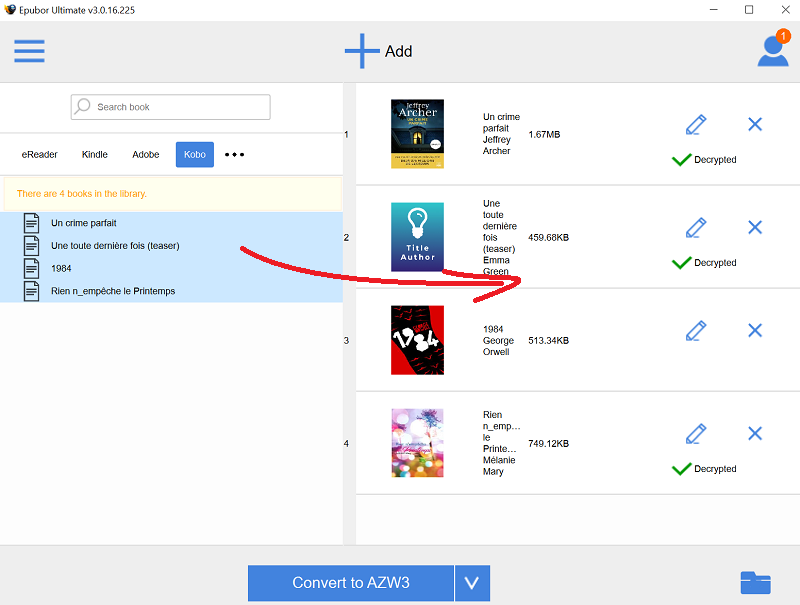Switch to the eReader tab
Image resolution: width=800 pixels, height=605 pixels.
(39, 155)
